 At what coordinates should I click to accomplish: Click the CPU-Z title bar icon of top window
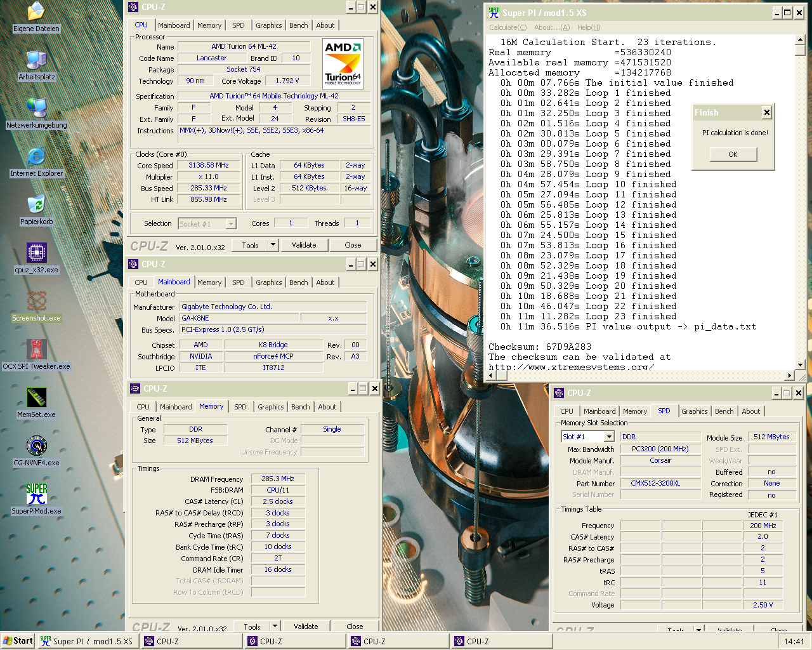click(x=133, y=7)
